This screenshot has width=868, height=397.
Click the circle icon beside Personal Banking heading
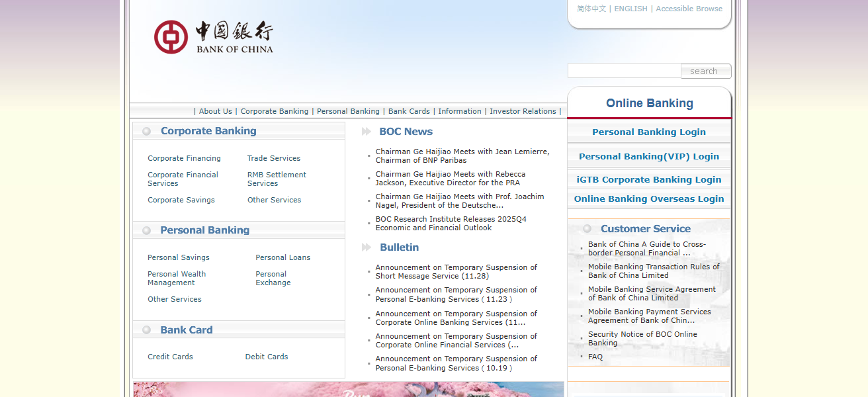coord(146,230)
